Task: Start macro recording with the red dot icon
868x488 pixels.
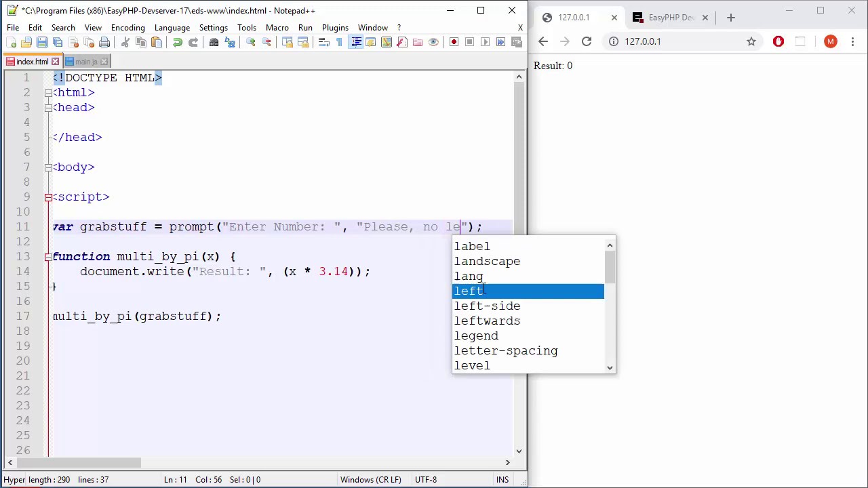Action: click(454, 42)
